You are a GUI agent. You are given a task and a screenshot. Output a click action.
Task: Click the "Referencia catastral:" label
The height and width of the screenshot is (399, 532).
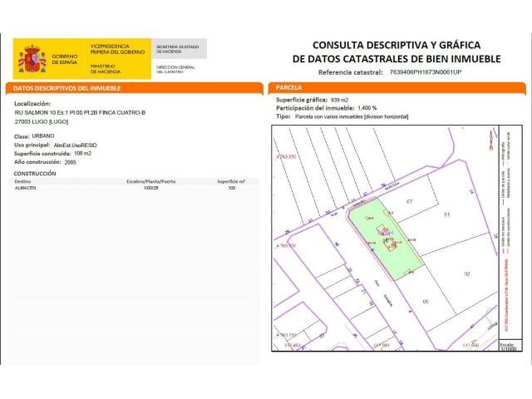pos(351,72)
